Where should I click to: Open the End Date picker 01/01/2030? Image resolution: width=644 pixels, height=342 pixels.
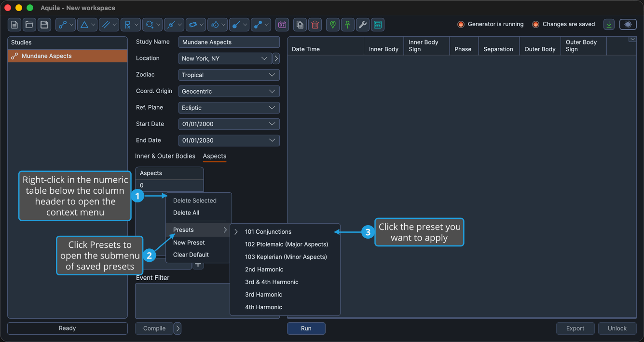point(229,141)
